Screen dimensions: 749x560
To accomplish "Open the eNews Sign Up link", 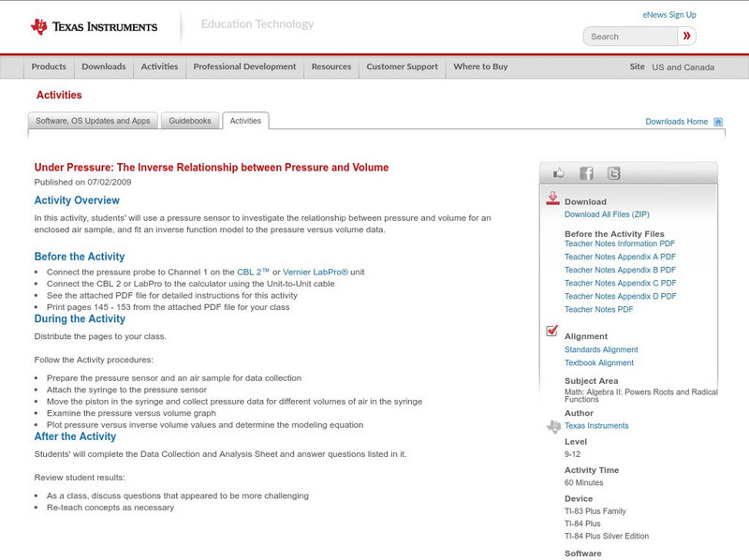I will 669,15.
